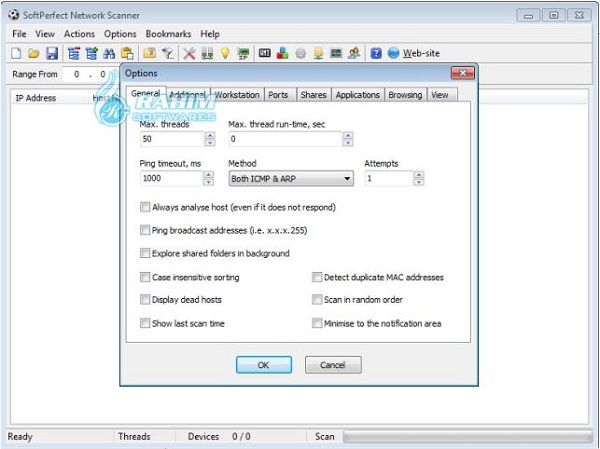Image resolution: width=600 pixels, height=449 pixels.
Task: Click the Attempts input field
Action: coord(389,178)
